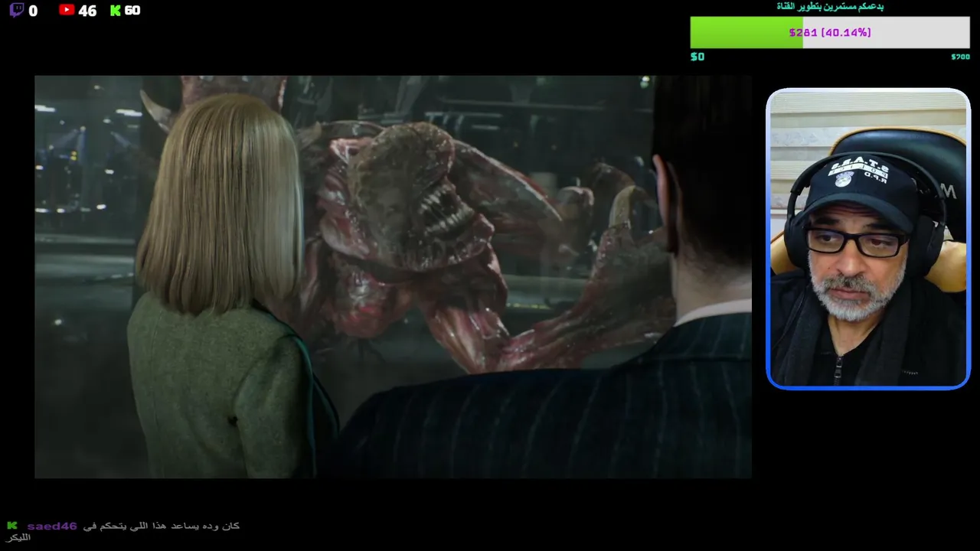
Task: Click the Arabic chat message from saed46
Action: [x=122, y=531]
